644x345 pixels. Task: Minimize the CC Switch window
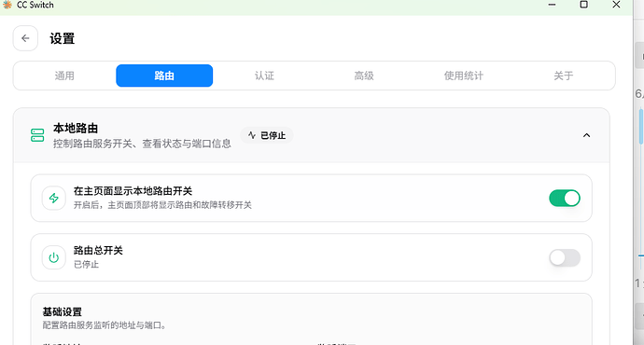click(552, 5)
